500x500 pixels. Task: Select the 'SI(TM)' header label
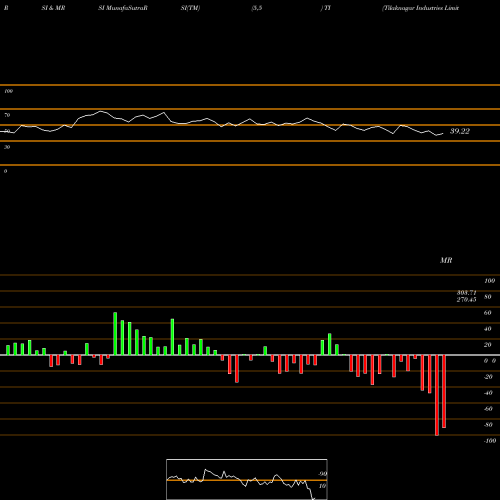coord(190,8)
